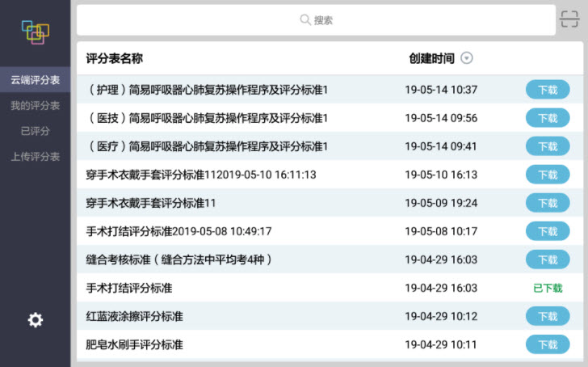Click the green 已下载 status label
The height and width of the screenshot is (367, 588).
[x=548, y=289]
